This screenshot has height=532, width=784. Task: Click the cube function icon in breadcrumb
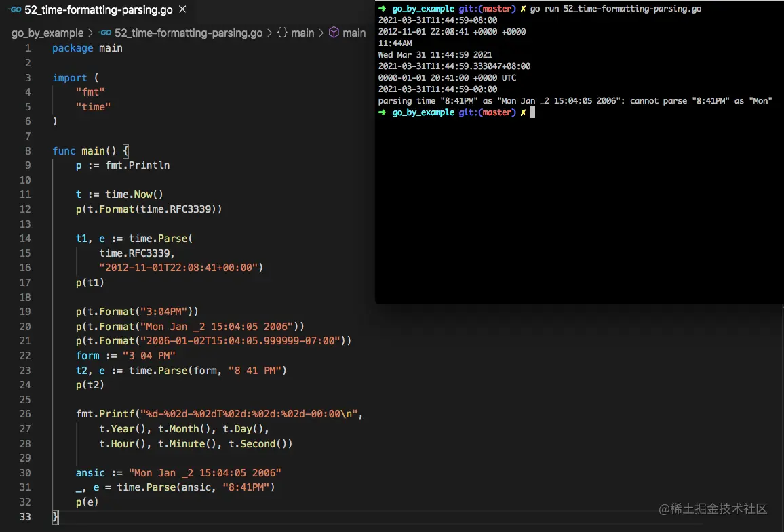[x=334, y=33]
